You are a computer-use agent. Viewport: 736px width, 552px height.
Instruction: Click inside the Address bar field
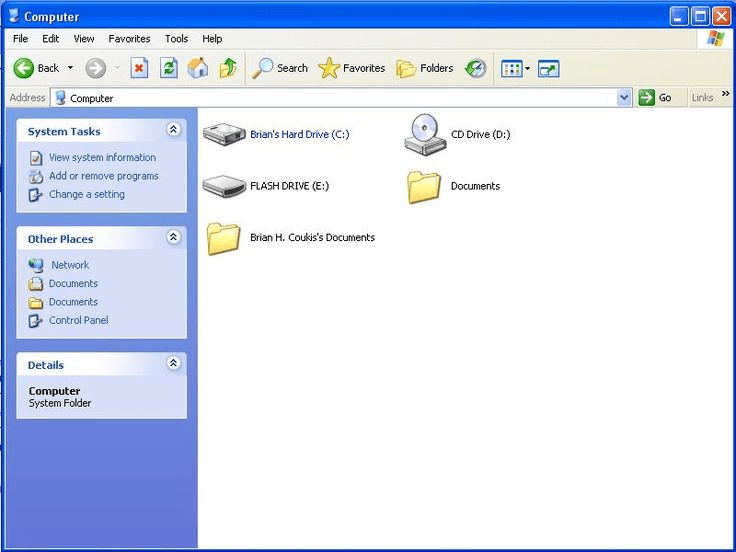[x=340, y=98]
